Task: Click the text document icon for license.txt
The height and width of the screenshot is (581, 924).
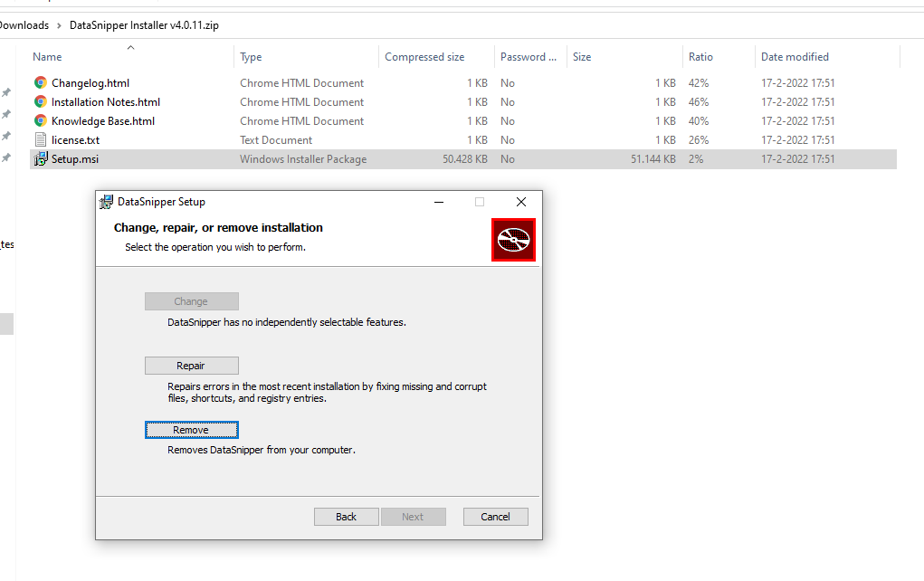Action: click(x=40, y=139)
